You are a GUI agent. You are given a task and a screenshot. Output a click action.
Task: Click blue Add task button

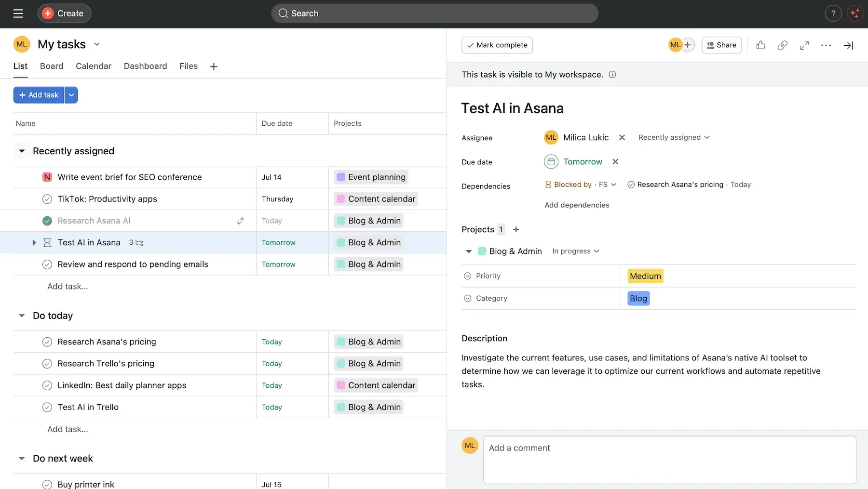click(x=39, y=95)
